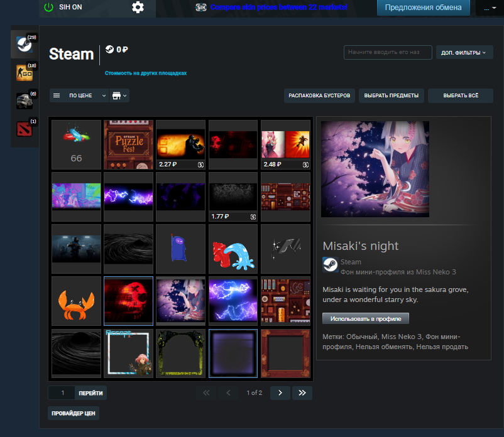Select the wide puzzle machine background in second row

pyautogui.click(x=285, y=197)
